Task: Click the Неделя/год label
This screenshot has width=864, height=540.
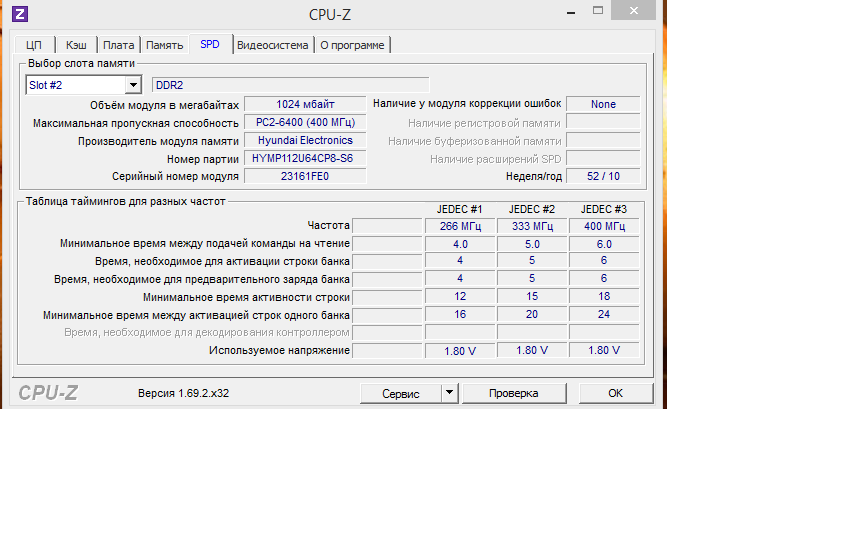Action: (534, 176)
